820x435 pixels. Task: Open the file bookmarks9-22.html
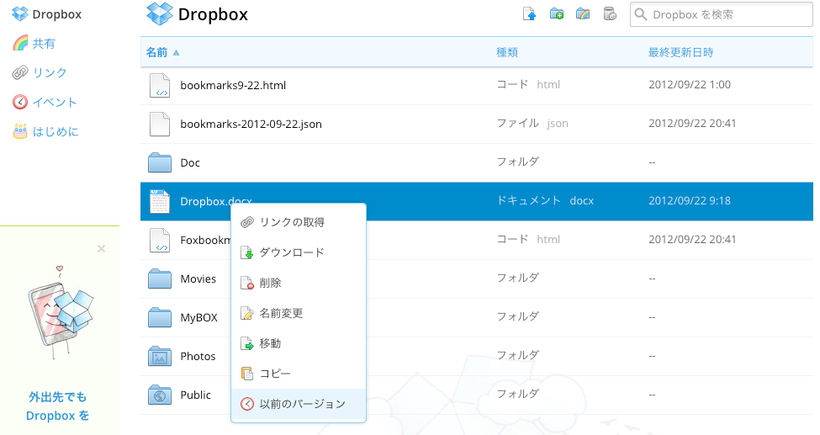pos(233,85)
